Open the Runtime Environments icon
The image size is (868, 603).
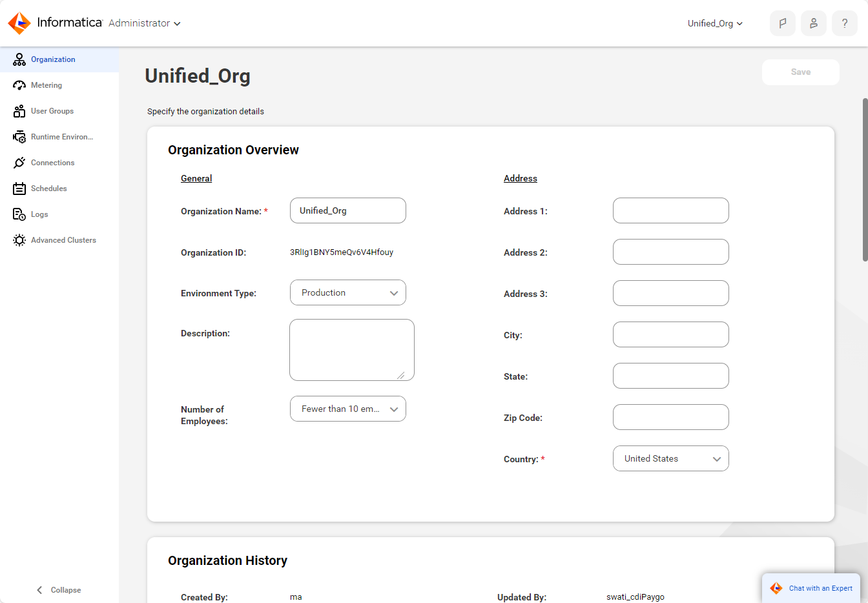point(19,137)
